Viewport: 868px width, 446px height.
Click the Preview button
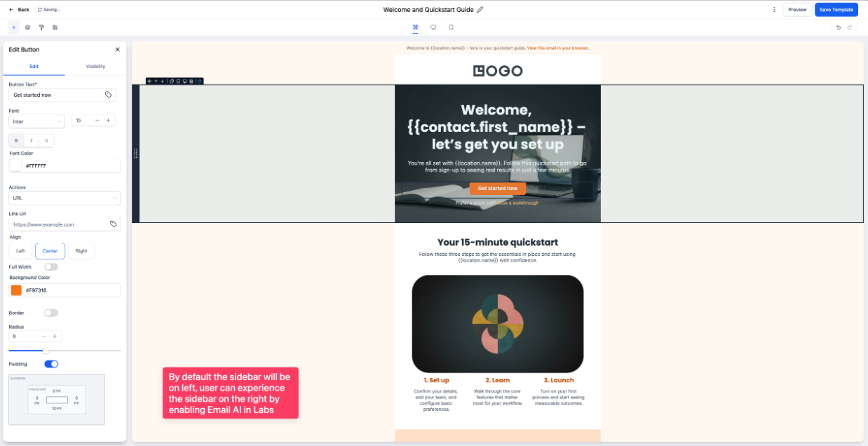click(797, 10)
